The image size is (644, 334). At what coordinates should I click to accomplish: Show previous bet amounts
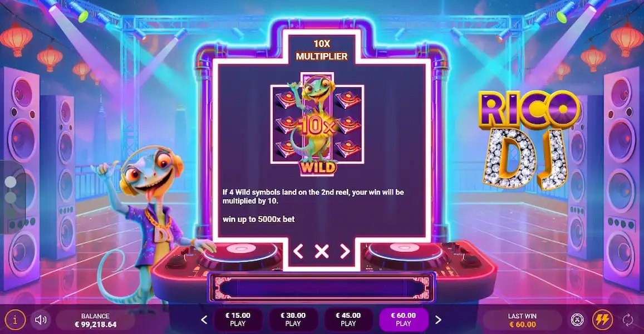(204, 319)
